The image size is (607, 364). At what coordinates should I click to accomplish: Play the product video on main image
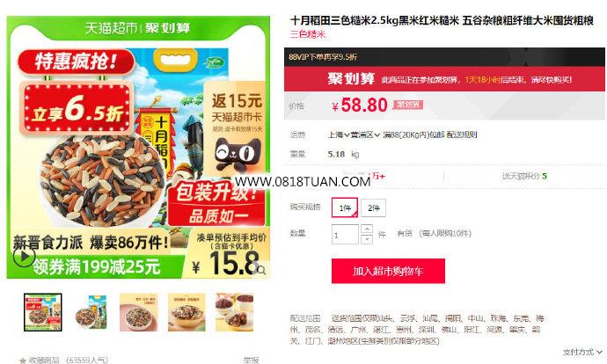[25, 256]
